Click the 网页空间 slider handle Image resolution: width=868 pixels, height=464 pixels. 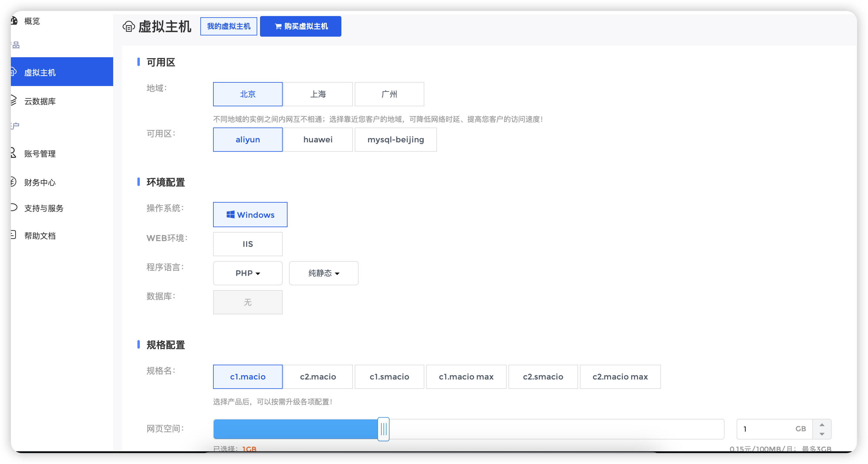click(383, 429)
